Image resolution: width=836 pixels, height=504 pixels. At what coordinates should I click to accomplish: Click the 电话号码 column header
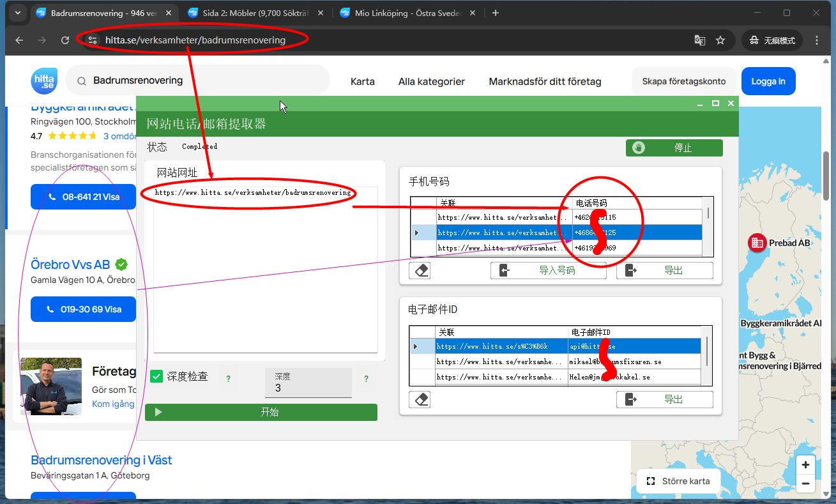[x=637, y=203]
